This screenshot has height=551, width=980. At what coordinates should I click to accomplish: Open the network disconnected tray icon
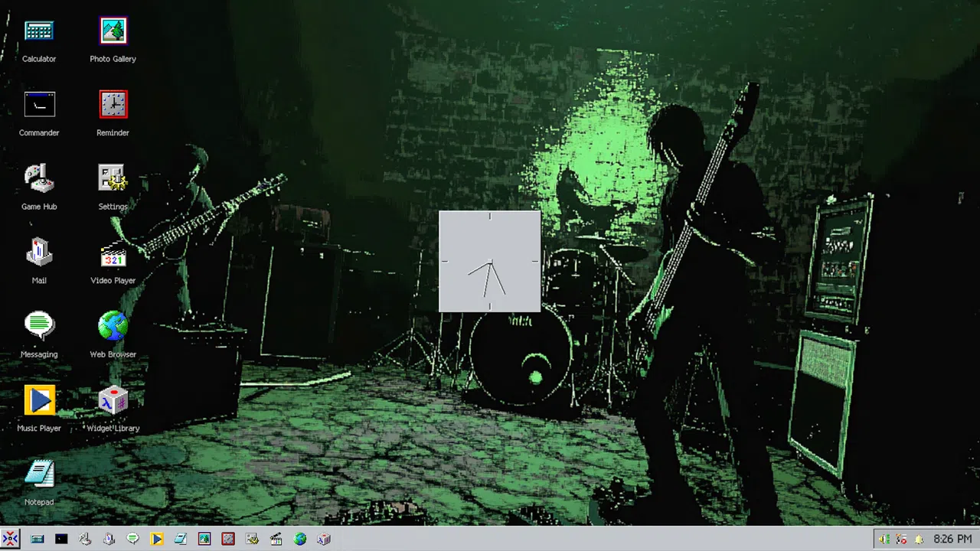point(901,540)
